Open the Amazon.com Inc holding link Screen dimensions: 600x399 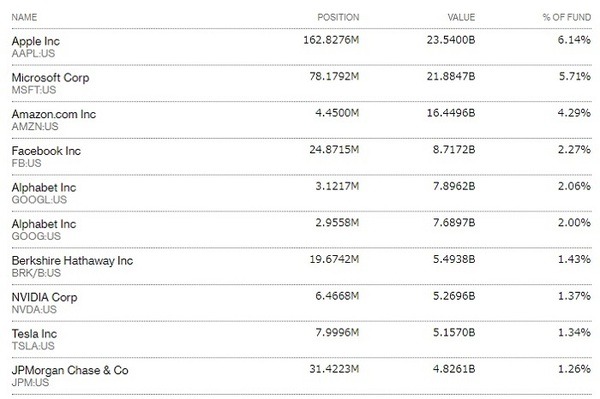pos(54,114)
